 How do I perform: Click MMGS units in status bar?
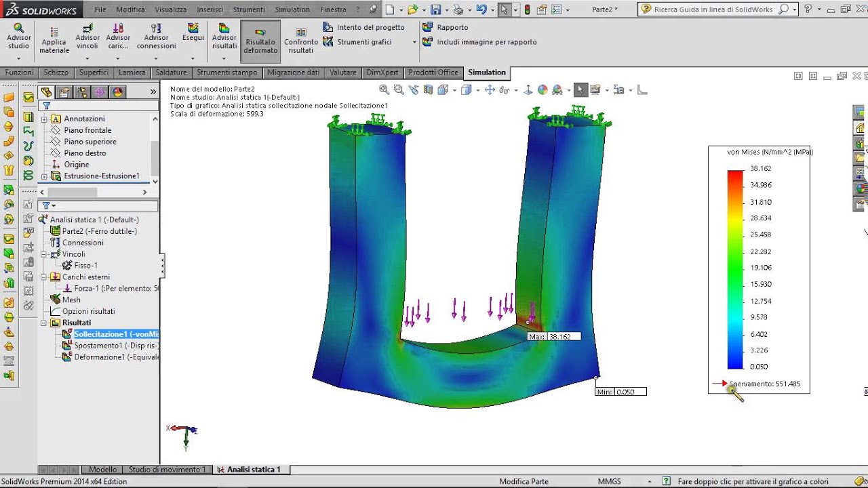(x=609, y=481)
